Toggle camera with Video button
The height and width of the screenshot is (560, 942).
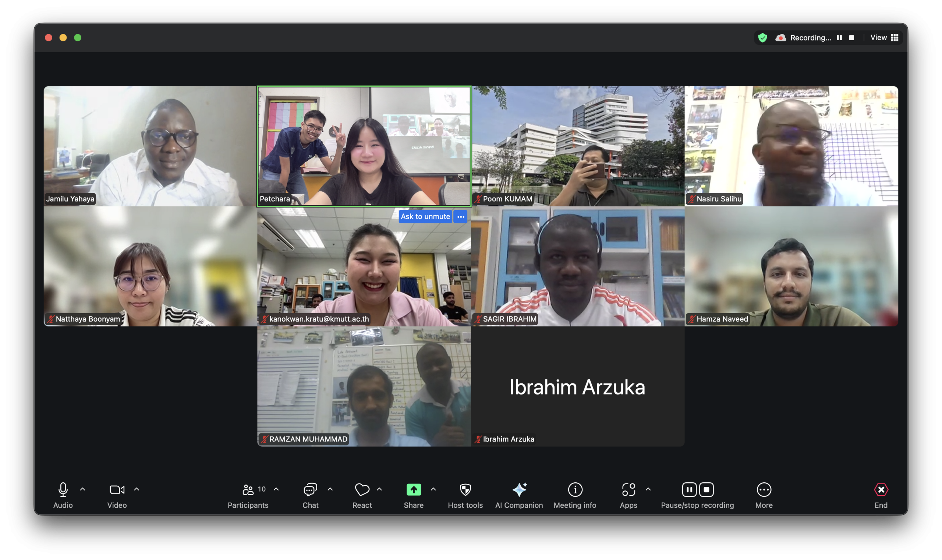117,490
